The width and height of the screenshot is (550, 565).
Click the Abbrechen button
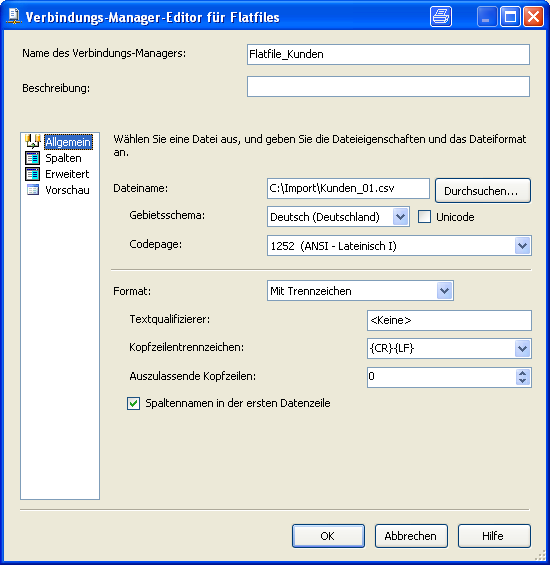411,536
